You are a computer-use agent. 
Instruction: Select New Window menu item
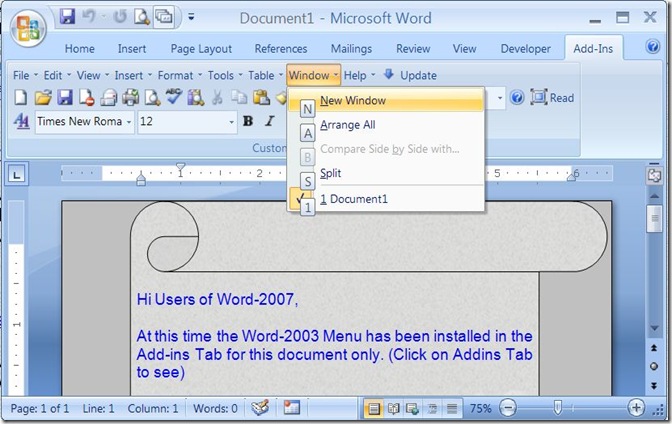(x=387, y=100)
